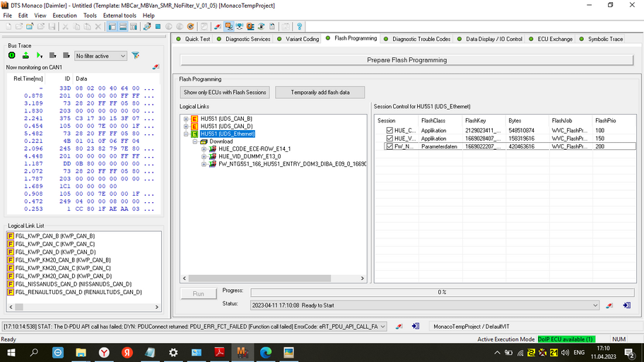Click Temporarily add flash data button
Viewport: 644px width, 362px height.
coord(320,93)
